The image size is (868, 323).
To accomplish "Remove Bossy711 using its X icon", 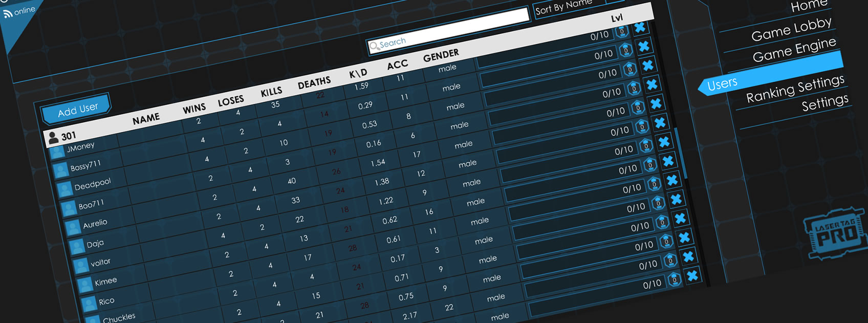I will [x=644, y=46].
